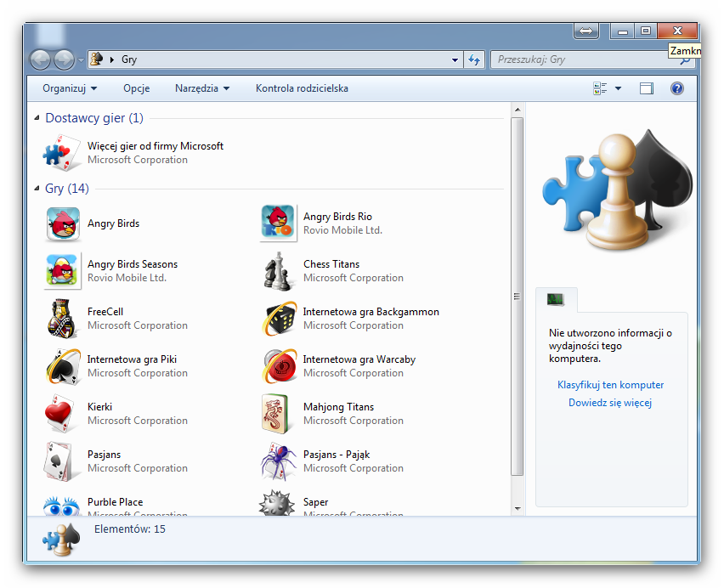Toggle the preview pane icon
Image resolution: width=724 pixels, height=588 pixels.
point(647,88)
